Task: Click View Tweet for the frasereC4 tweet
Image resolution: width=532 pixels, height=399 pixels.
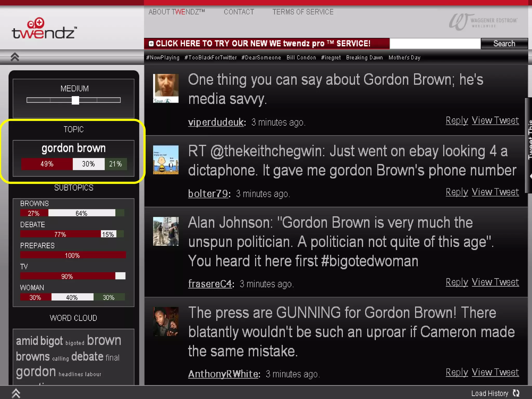Action: [495, 282]
